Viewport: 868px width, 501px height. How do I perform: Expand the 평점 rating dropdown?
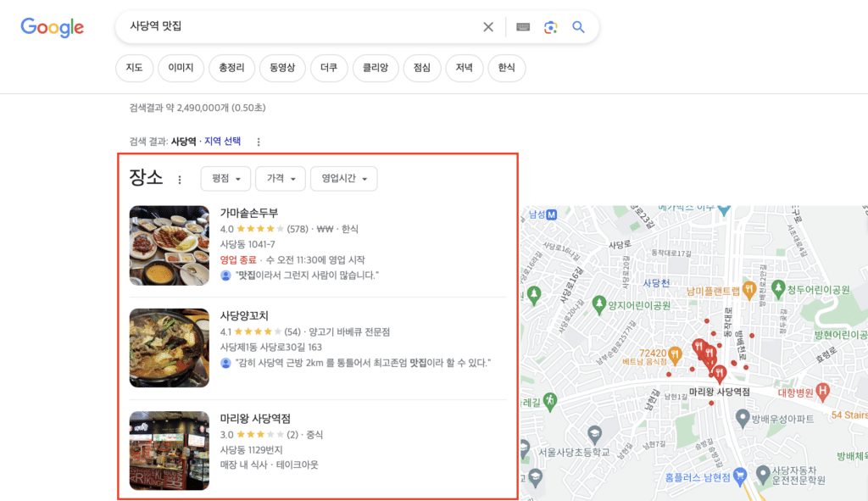pyautogui.click(x=225, y=178)
